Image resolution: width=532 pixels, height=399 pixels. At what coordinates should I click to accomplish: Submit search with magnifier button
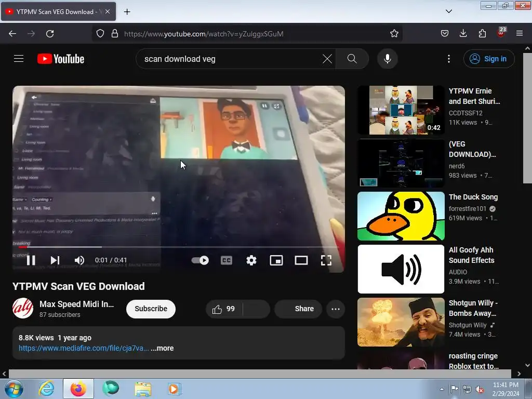click(352, 59)
